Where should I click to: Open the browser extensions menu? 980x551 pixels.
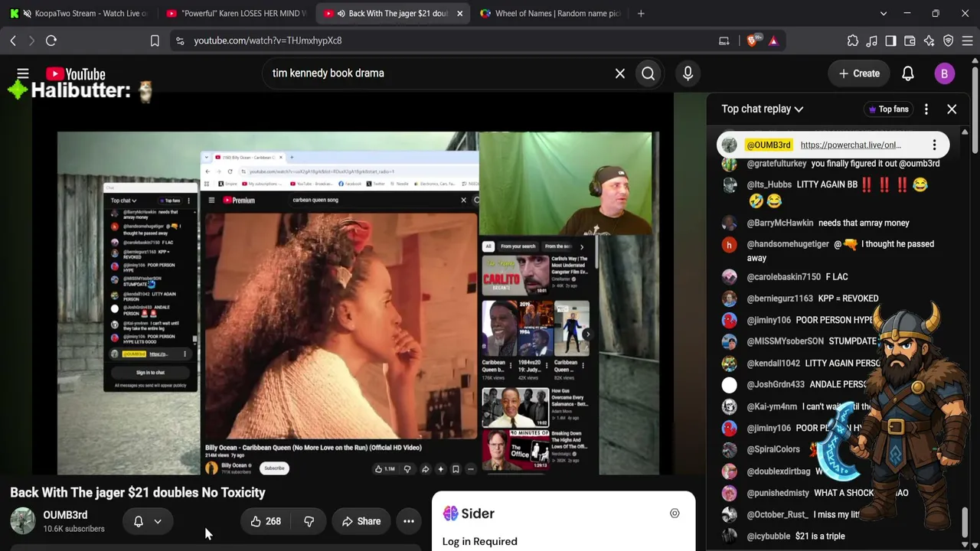tap(853, 41)
